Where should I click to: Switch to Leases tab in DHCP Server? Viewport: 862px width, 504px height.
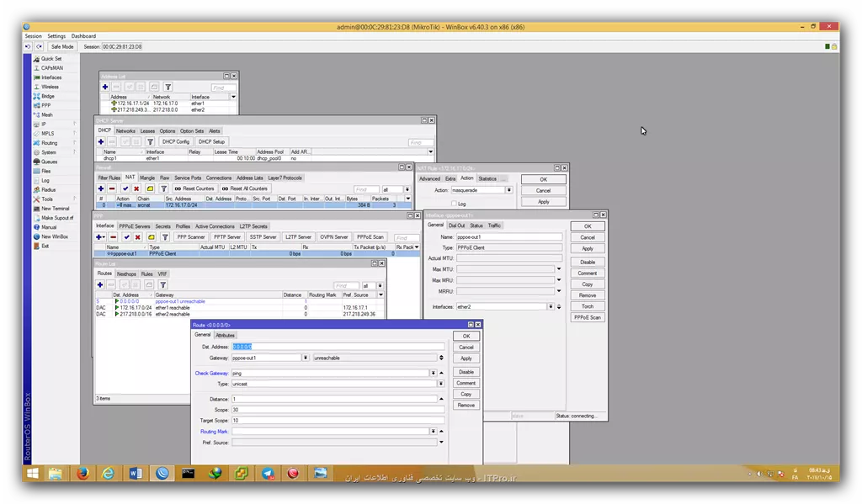147,130
